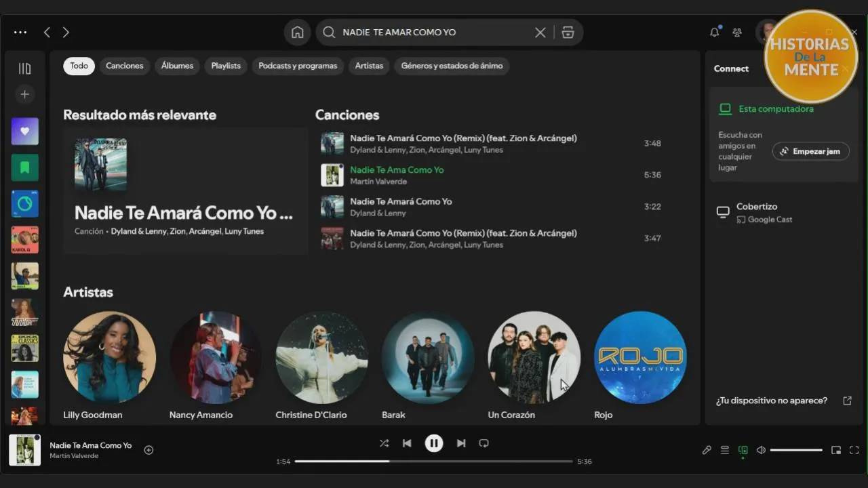This screenshot has height=488, width=868.
Task: Toggle shuffle playback
Action: pos(384,443)
